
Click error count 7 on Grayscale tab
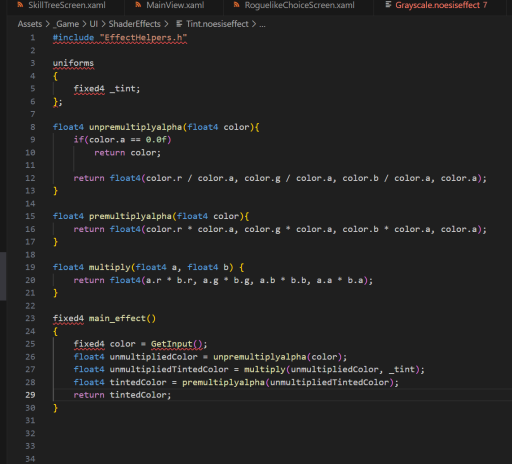[x=485, y=5]
